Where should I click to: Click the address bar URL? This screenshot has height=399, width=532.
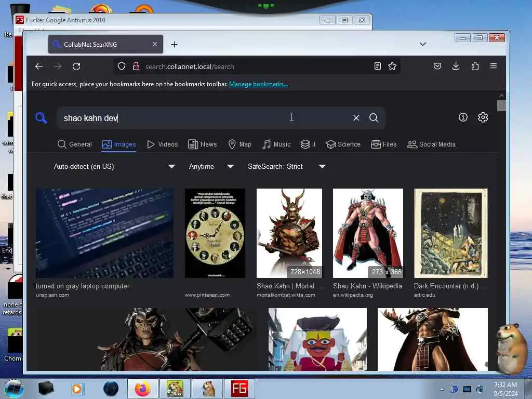coord(190,66)
